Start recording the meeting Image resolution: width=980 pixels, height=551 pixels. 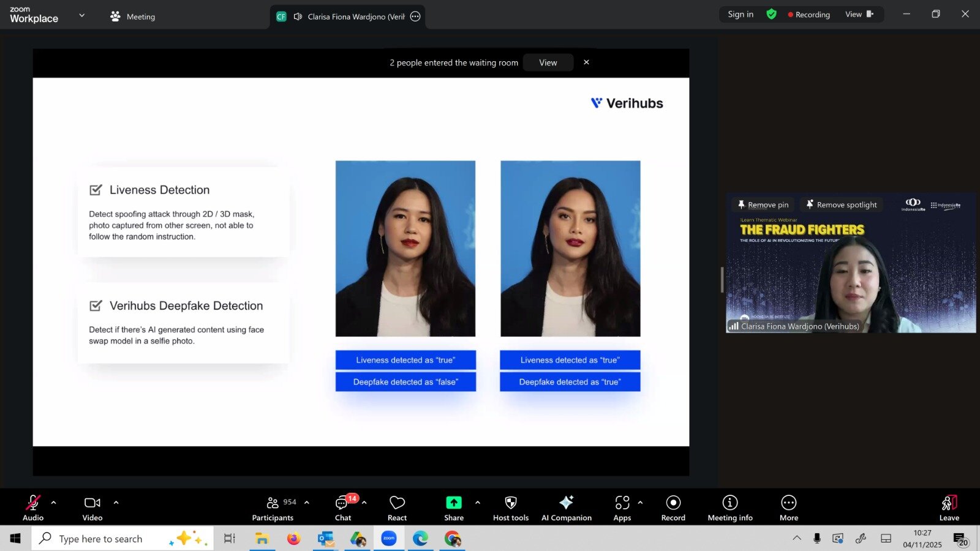(672, 507)
